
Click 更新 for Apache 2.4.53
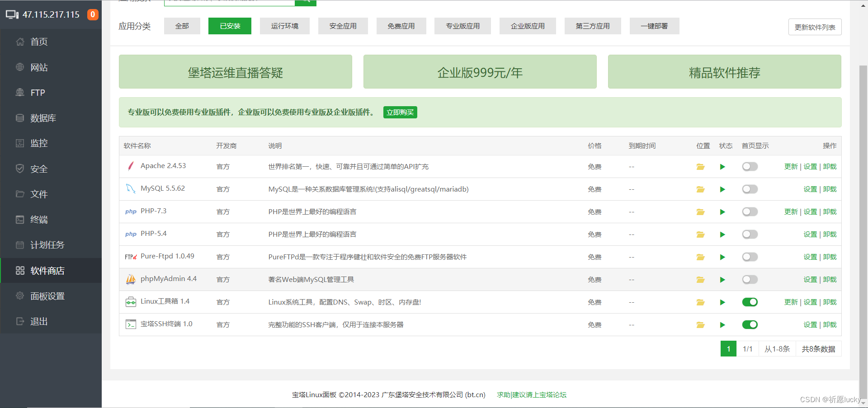(791, 167)
